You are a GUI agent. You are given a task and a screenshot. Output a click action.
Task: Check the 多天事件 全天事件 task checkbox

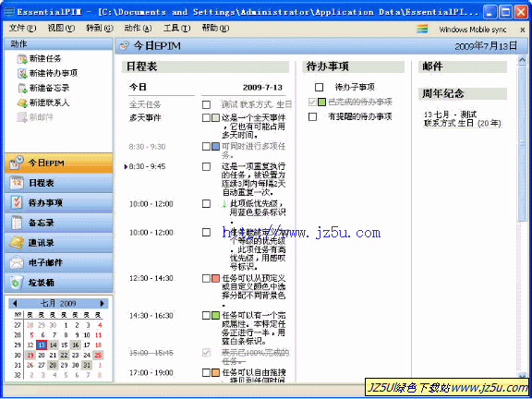click(x=206, y=117)
